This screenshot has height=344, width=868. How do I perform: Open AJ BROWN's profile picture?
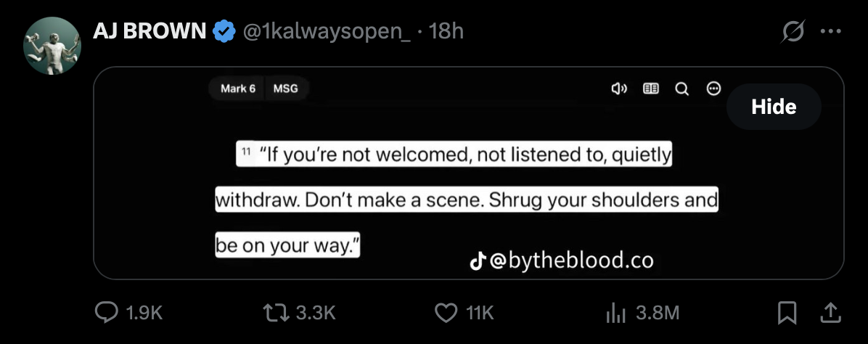[52, 46]
